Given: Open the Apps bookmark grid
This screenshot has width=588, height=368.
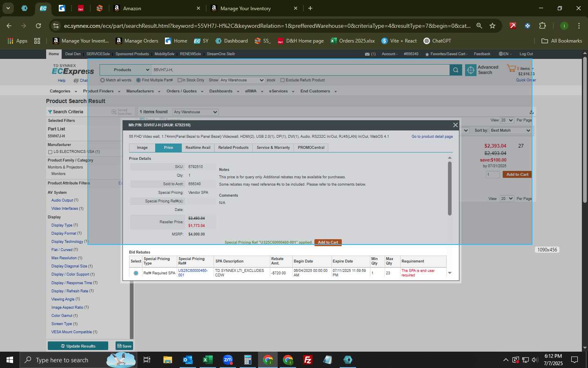Looking at the screenshot, I should (x=18, y=41).
